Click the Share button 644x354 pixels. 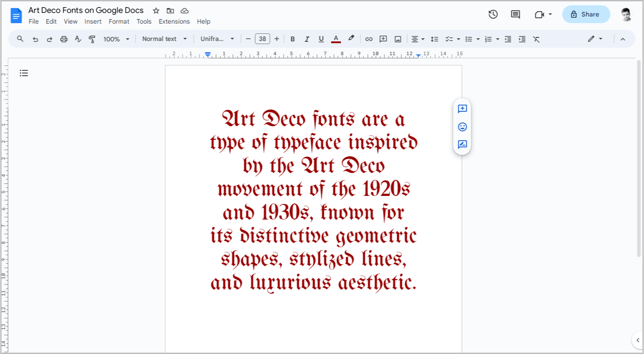click(586, 14)
